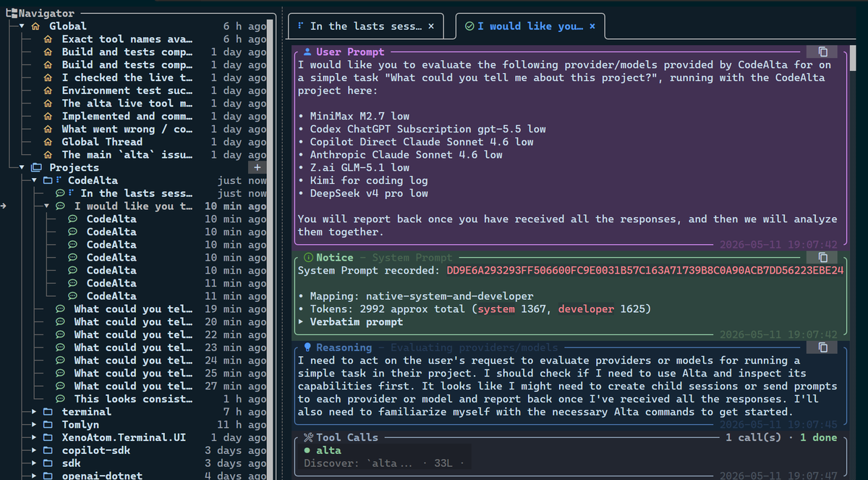This screenshot has height=480, width=868.
Task: Open 'This looks consist…' session
Action: tap(134, 399)
